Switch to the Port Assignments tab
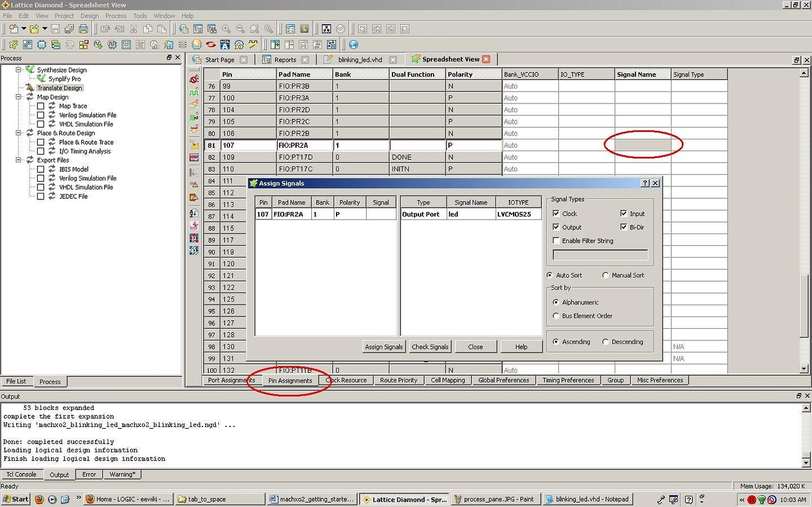The height and width of the screenshot is (507, 812). point(231,380)
